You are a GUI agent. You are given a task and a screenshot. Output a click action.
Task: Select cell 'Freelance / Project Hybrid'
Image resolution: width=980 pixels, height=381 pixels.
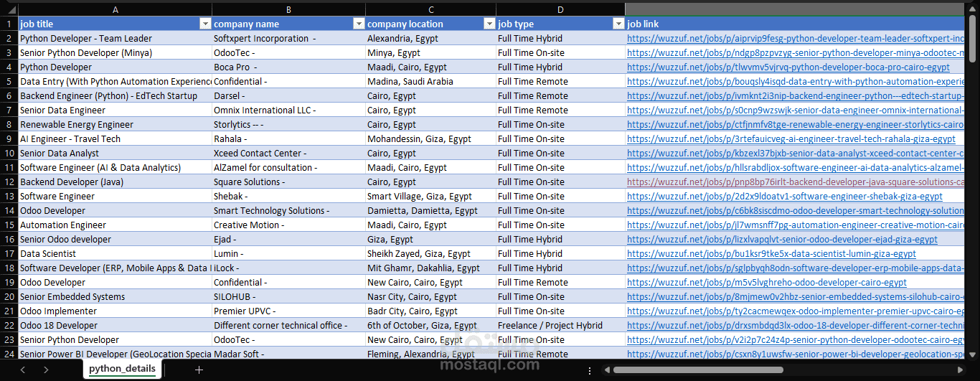(x=560, y=325)
